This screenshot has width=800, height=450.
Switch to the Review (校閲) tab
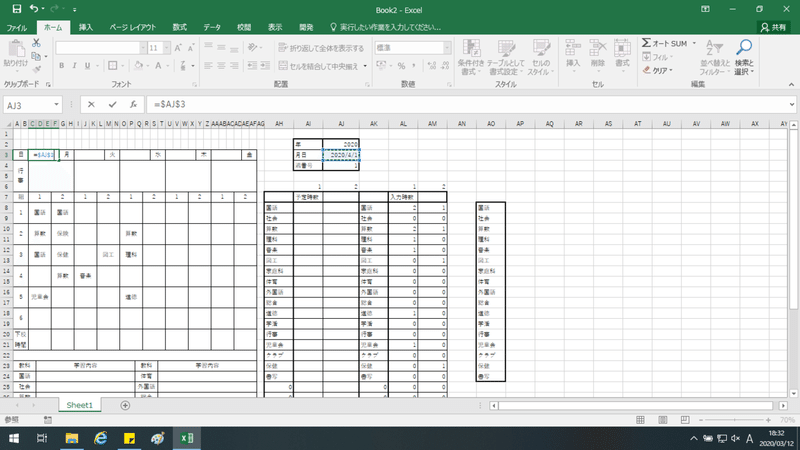coord(244,27)
